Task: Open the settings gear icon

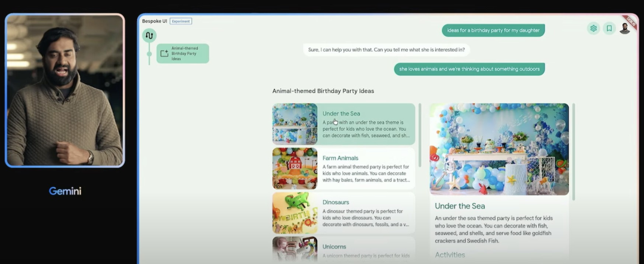Action: coord(593,29)
